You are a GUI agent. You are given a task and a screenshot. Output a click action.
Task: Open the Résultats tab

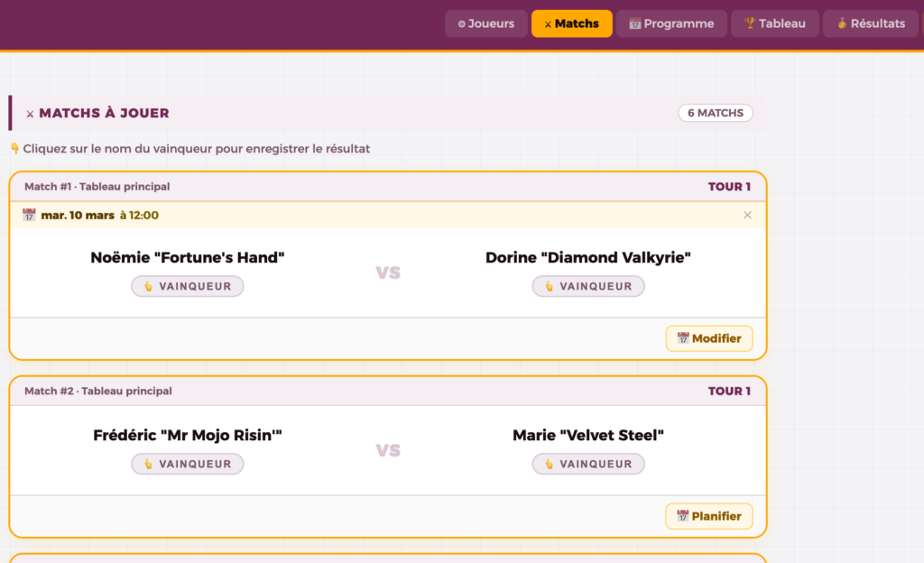[x=870, y=23]
